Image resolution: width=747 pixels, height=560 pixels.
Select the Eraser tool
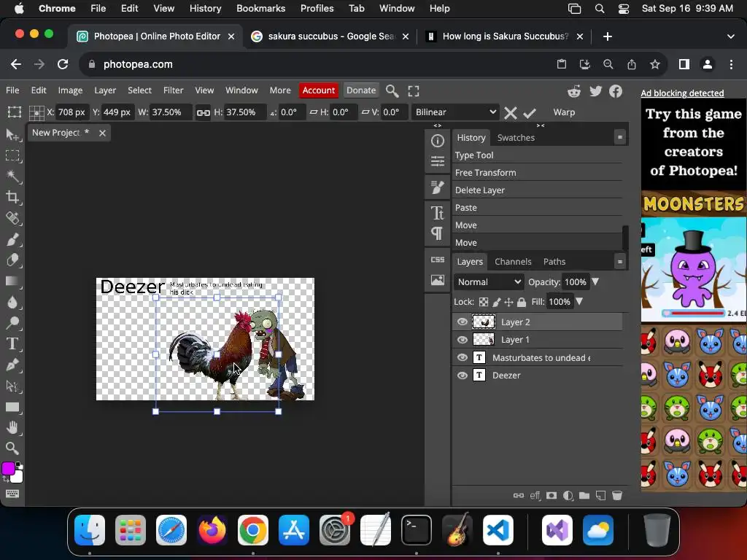pyautogui.click(x=12, y=260)
